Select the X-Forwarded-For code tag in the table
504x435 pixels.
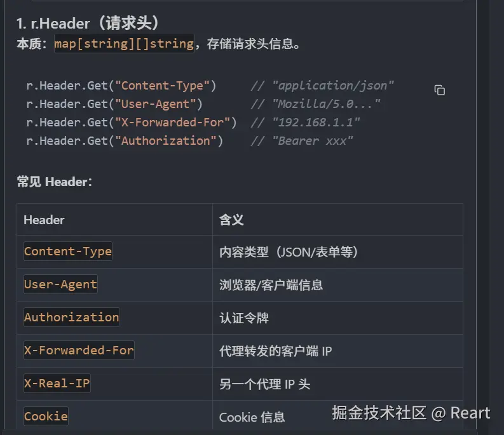79,350
